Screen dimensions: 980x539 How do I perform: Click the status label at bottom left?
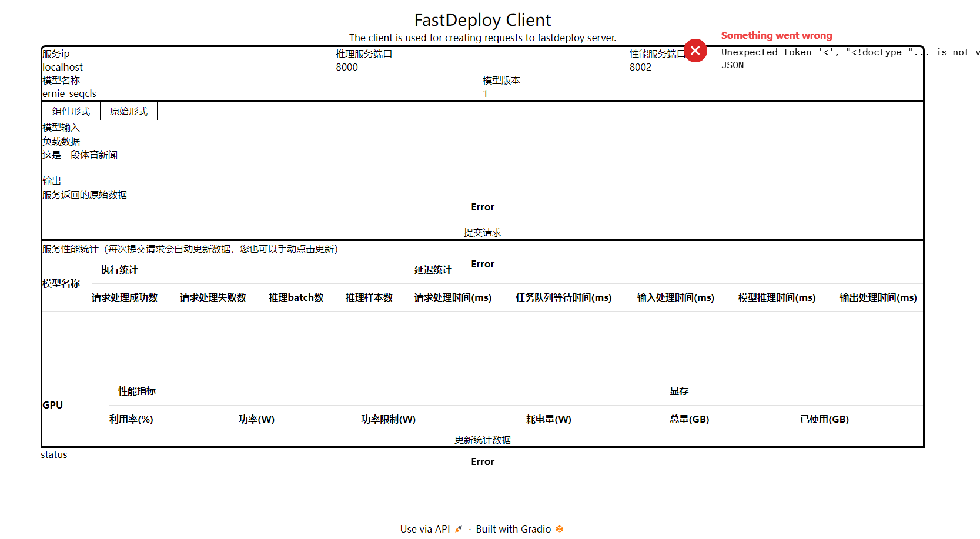(53, 454)
